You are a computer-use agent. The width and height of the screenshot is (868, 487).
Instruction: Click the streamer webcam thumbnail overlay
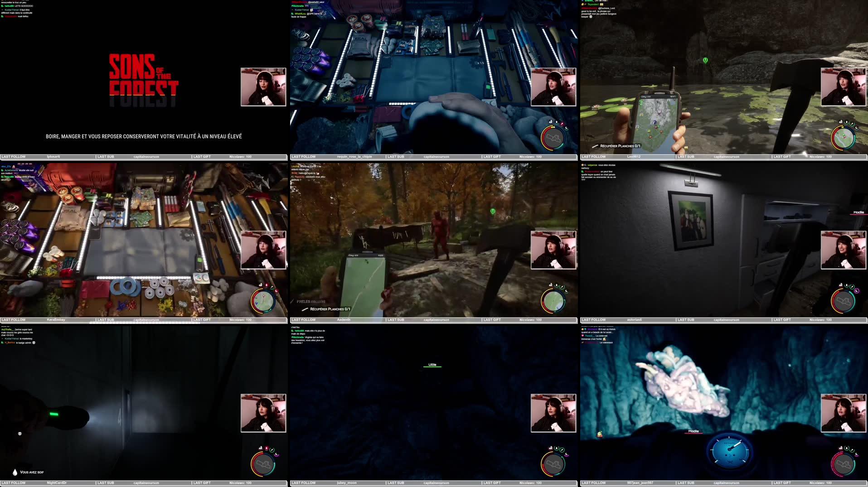[x=263, y=86]
